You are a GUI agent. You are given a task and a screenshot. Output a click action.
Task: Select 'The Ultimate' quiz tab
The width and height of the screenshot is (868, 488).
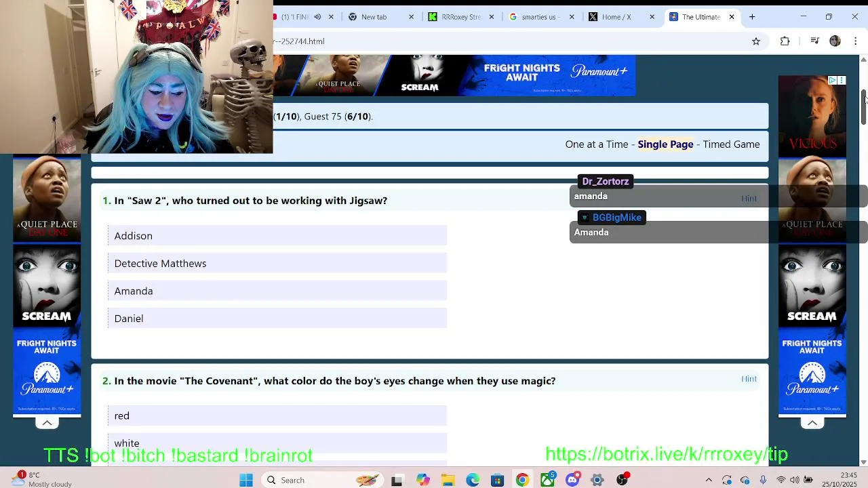(x=701, y=17)
